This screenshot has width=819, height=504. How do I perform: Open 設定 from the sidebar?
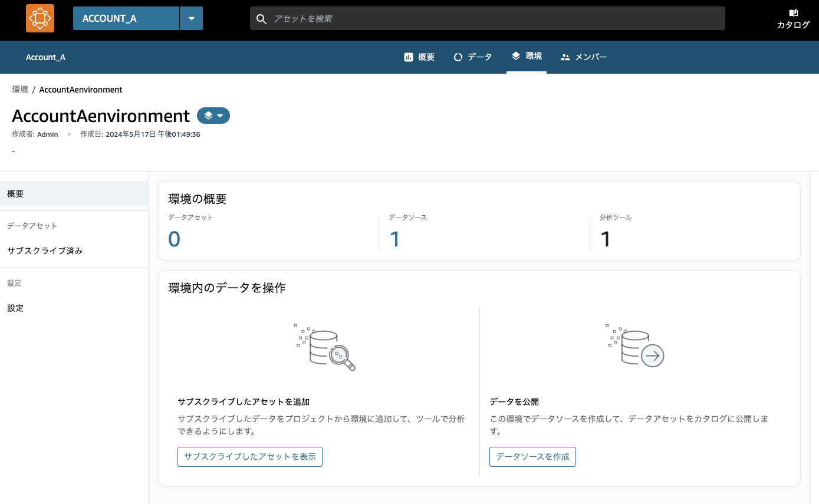[x=15, y=308]
